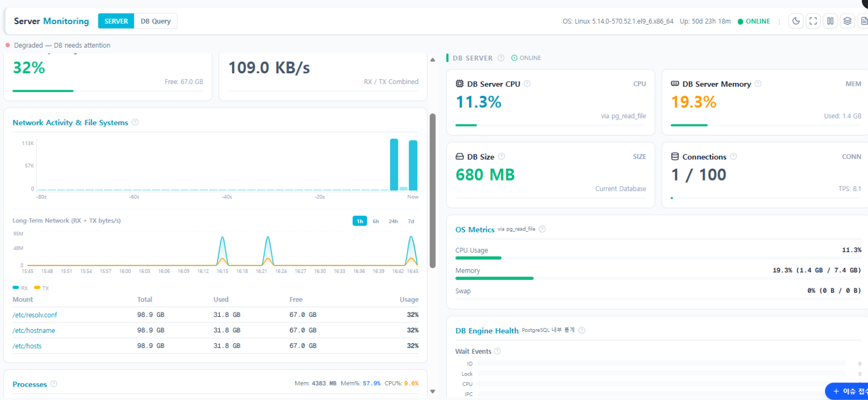This screenshot has width=868, height=400.
Task: Click the RX legend color swatch
Action: click(x=16, y=288)
